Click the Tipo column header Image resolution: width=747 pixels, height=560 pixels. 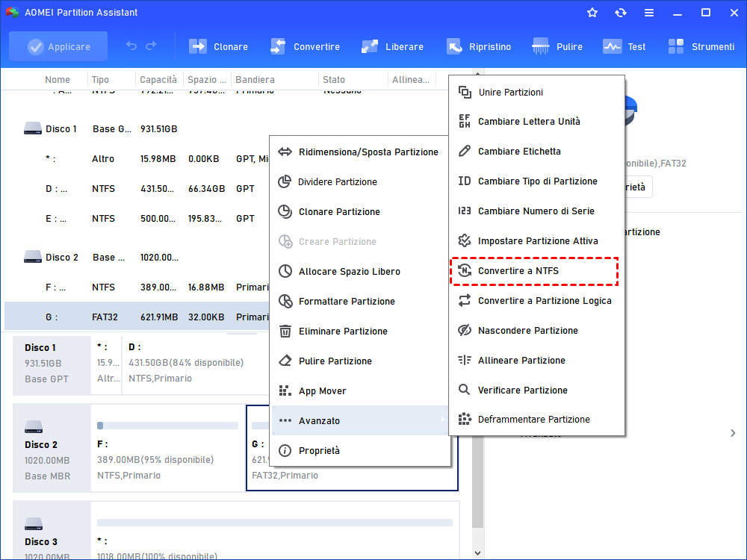click(x=101, y=80)
